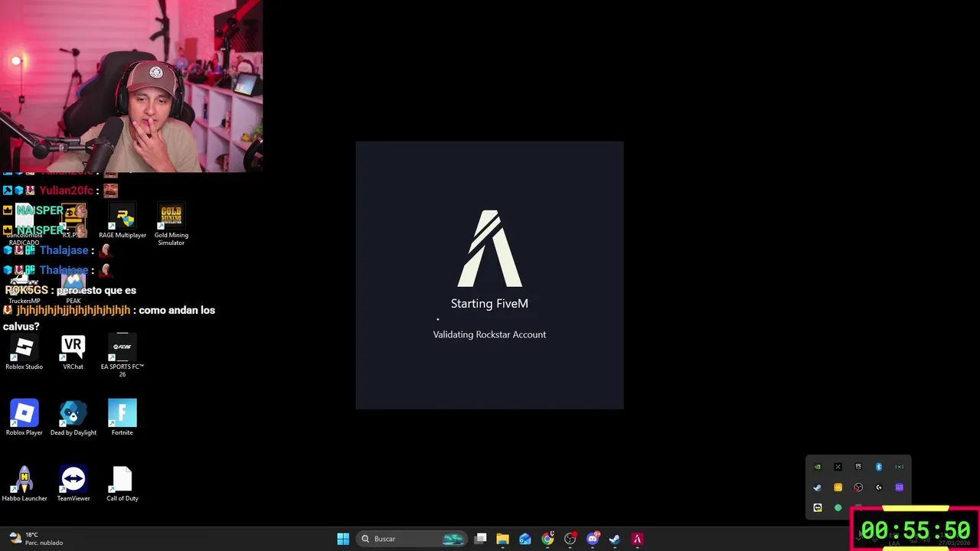The height and width of the screenshot is (551, 980).
Task: Launch Roblox Studio from the desktop
Action: point(24,353)
